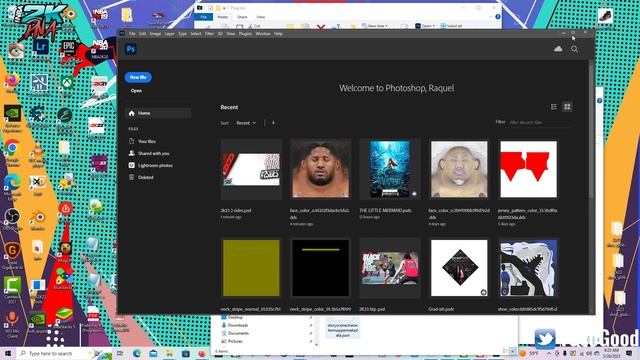The image size is (640, 360).
Task: Open the Select menu in Photoshop
Action: (196, 34)
